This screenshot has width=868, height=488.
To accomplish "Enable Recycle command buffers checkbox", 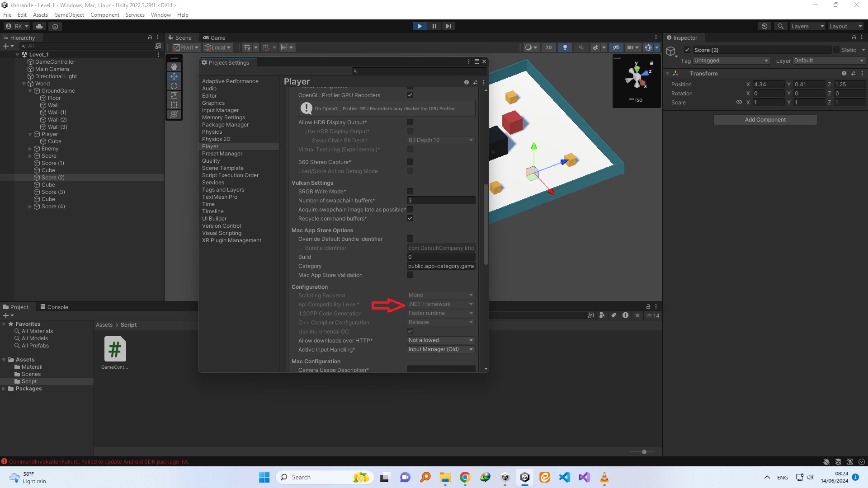I will coord(410,218).
